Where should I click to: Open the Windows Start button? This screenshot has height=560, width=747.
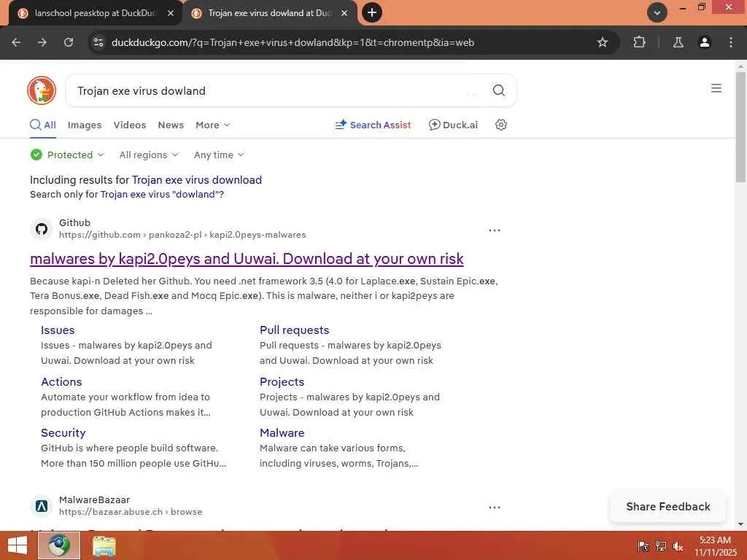tap(18, 545)
